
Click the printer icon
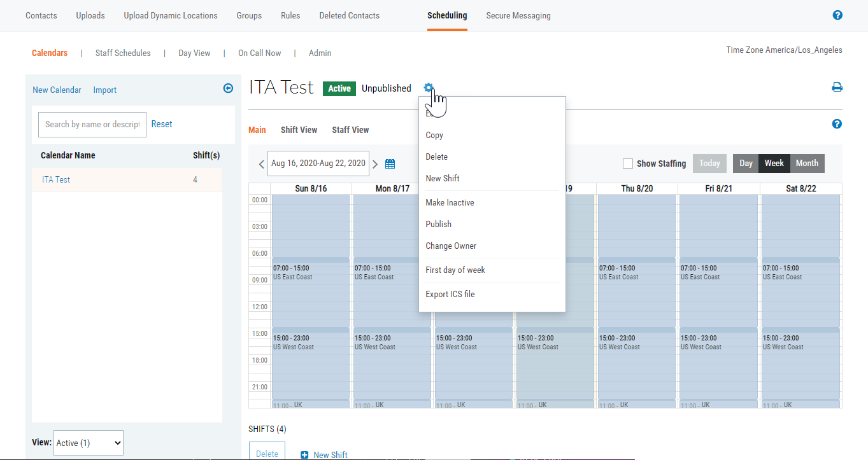[x=837, y=88]
